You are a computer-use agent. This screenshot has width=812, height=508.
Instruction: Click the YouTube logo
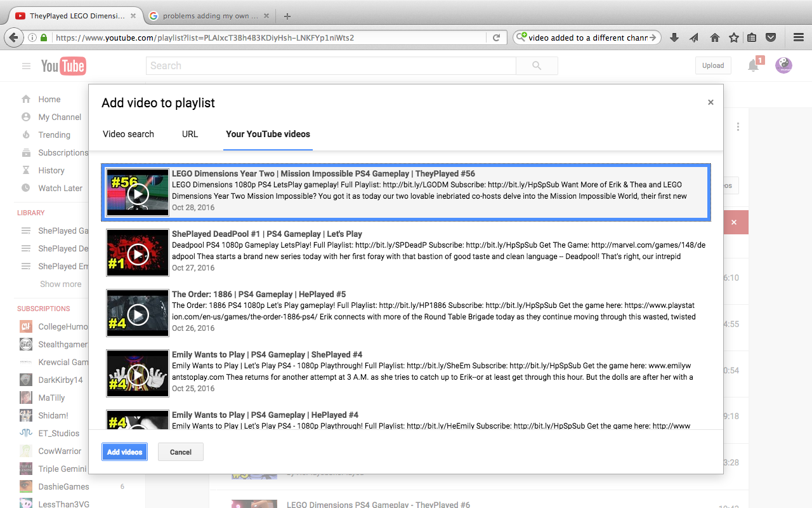tap(63, 66)
